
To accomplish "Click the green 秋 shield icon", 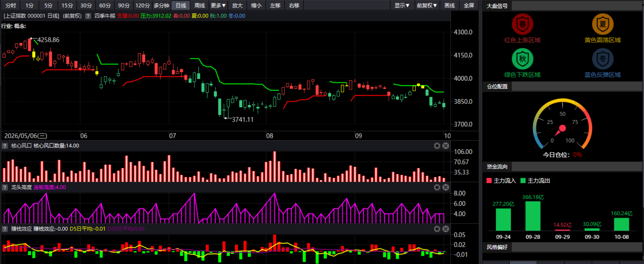I will (522, 59).
